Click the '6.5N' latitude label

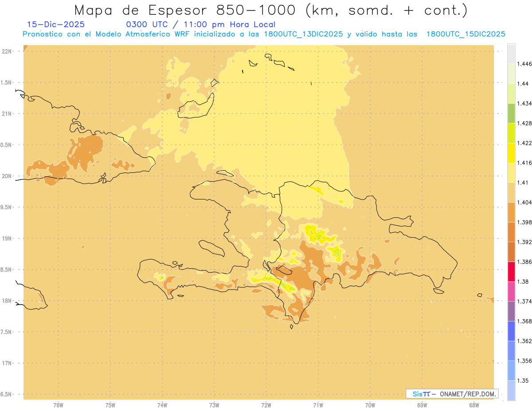(x=7, y=394)
